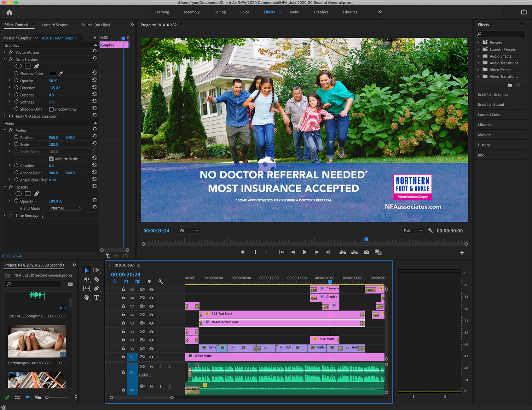Click the Home icon
Viewport: 532px width, 410px height.
coord(10,12)
